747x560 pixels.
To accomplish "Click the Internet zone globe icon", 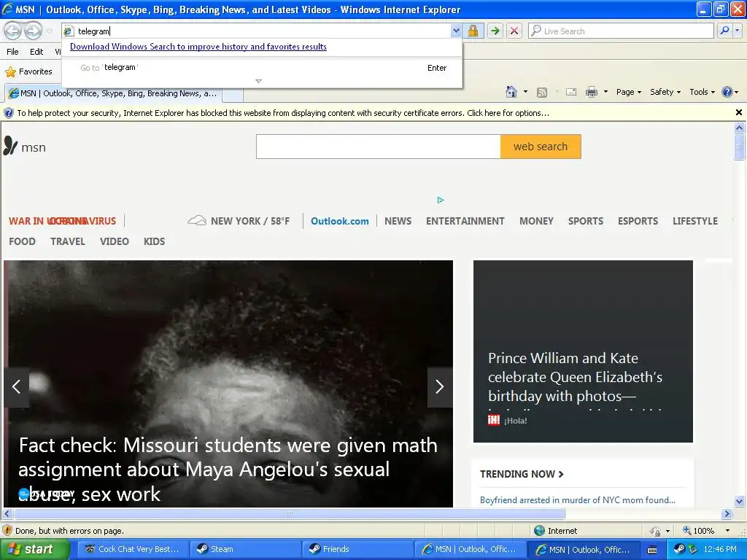I will click(539, 531).
